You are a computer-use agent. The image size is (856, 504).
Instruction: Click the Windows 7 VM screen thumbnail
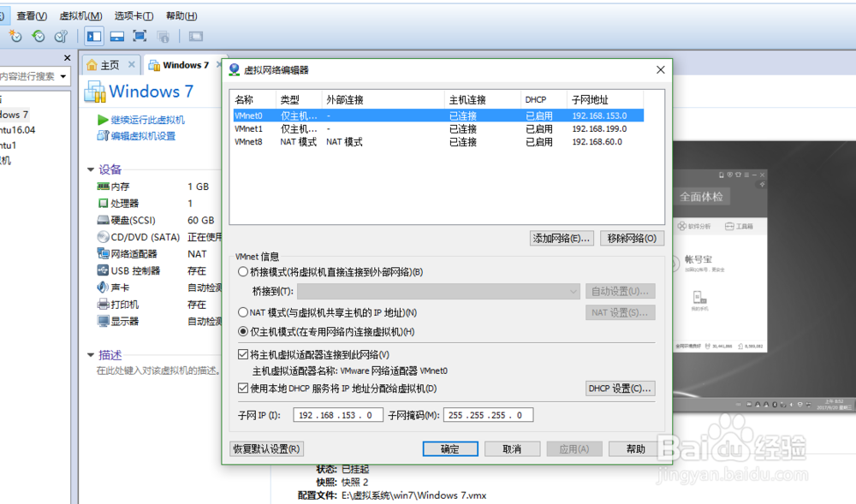764,276
